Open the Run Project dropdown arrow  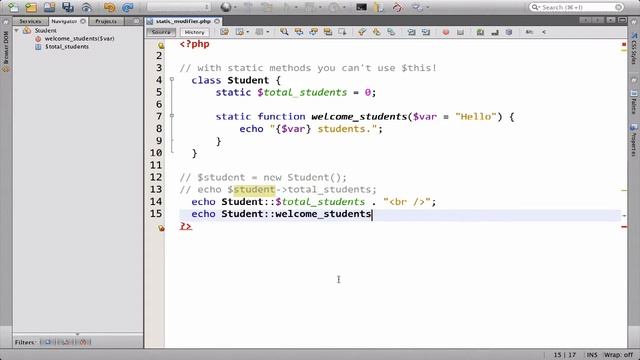pyautogui.click(x=296, y=7)
